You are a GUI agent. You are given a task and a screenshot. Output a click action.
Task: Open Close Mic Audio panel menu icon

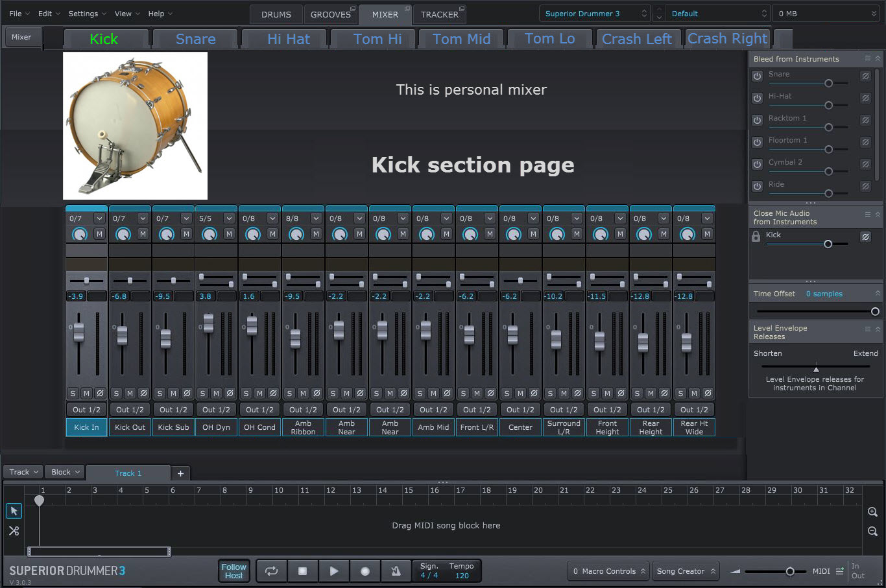867,214
